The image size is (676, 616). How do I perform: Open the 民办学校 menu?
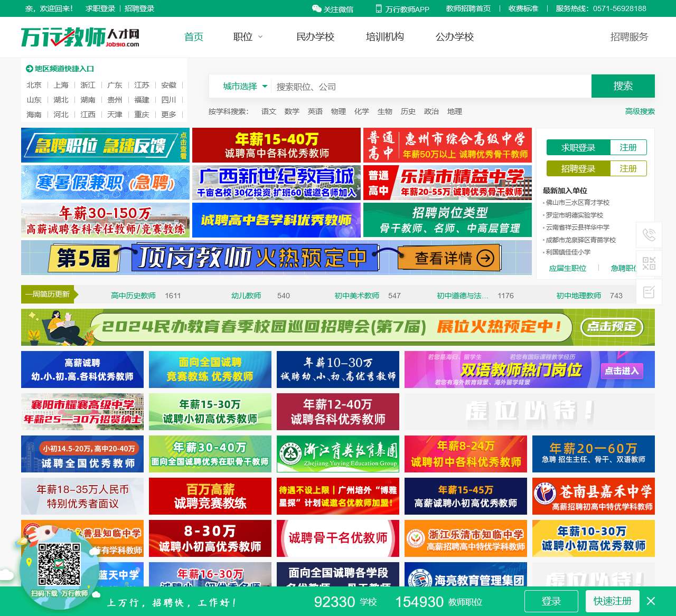tap(315, 37)
